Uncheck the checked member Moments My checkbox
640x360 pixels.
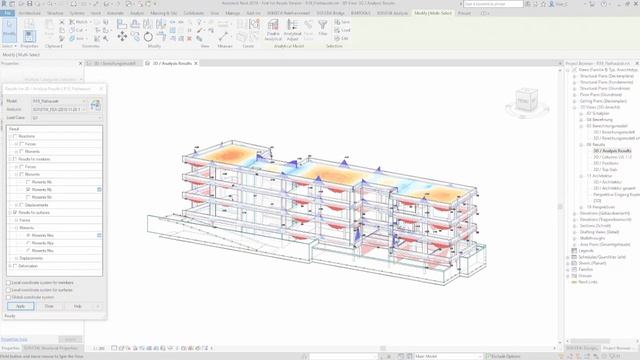[28, 190]
